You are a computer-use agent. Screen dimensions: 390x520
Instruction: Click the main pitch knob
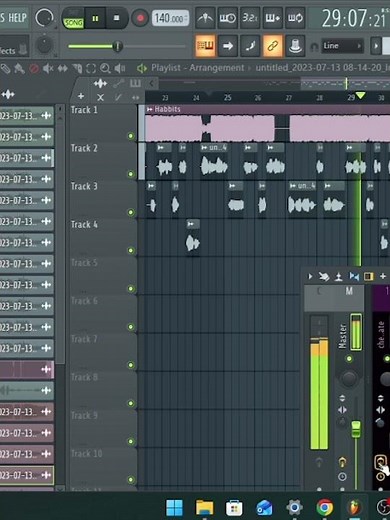coord(44,45)
